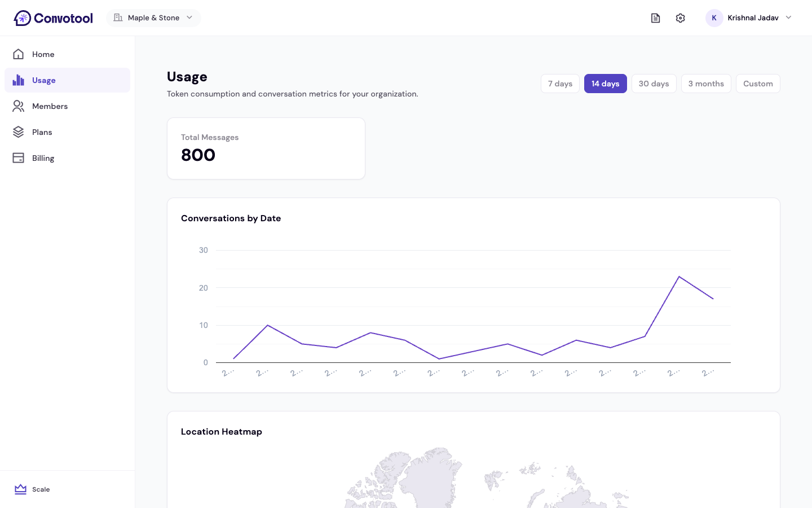Image resolution: width=812 pixels, height=508 pixels.
Task: Expand the Maple & Stone organization dropdown
Action: 153,18
